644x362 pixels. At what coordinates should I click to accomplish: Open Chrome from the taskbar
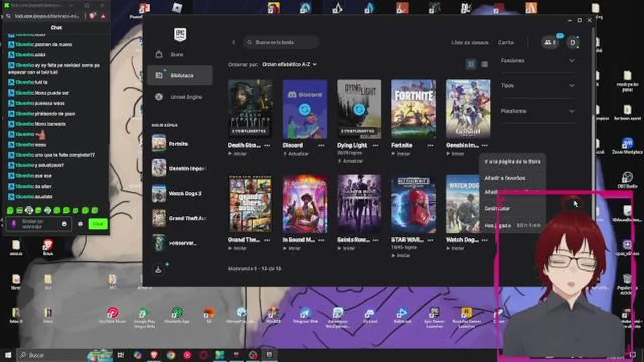tap(171, 355)
